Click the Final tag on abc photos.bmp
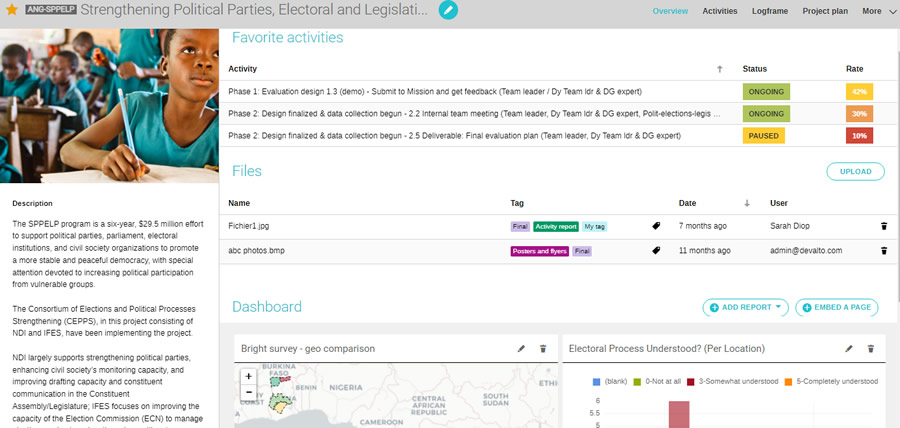Image resolution: width=900 pixels, height=428 pixels. coord(581,251)
